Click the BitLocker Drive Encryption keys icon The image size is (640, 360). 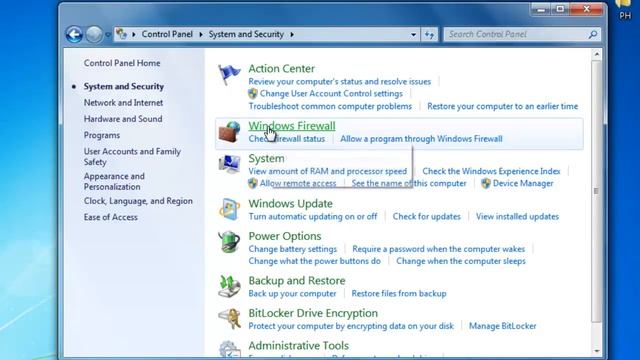coord(229,318)
